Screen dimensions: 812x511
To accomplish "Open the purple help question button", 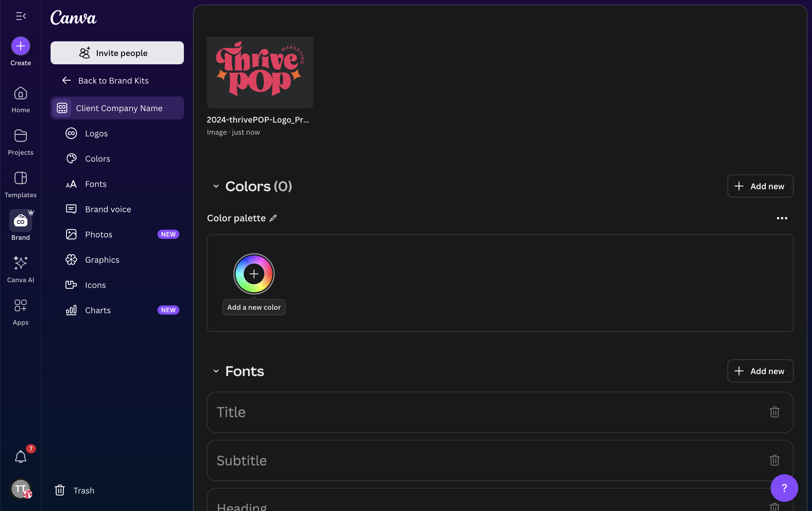I will pyautogui.click(x=784, y=488).
